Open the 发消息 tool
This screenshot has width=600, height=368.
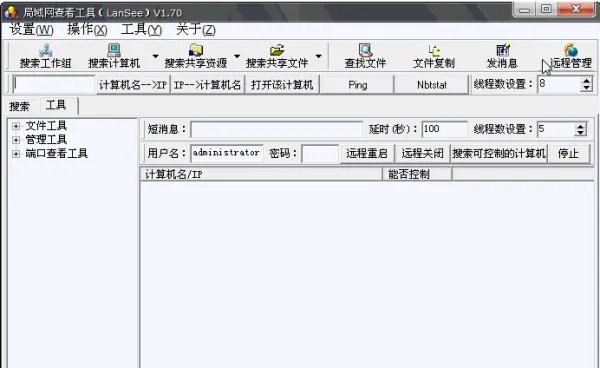click(x=502, y=56)
